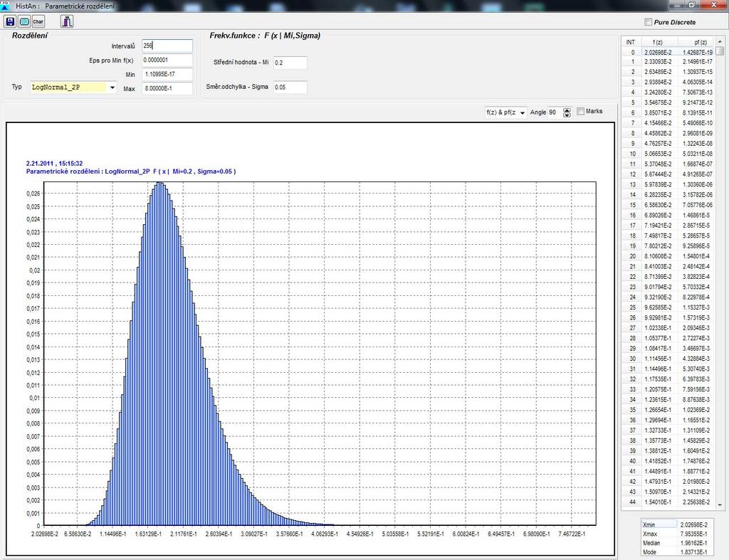Click the Xmax value 7.95355E-1
The height and width of the screenshot is (560, 729).
pos(693,534)
